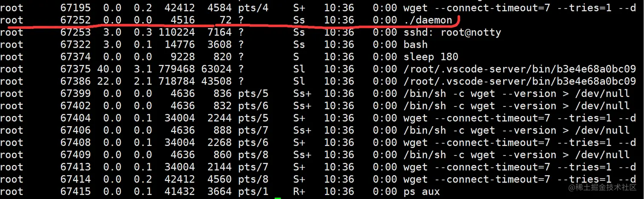The width and height of the screenshot is (644, 199).
Task: Click PID 67413 of the wget process
Action: 75,167
